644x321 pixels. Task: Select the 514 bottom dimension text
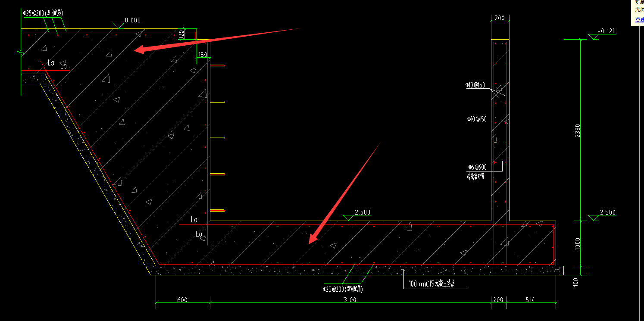[530, 300]
